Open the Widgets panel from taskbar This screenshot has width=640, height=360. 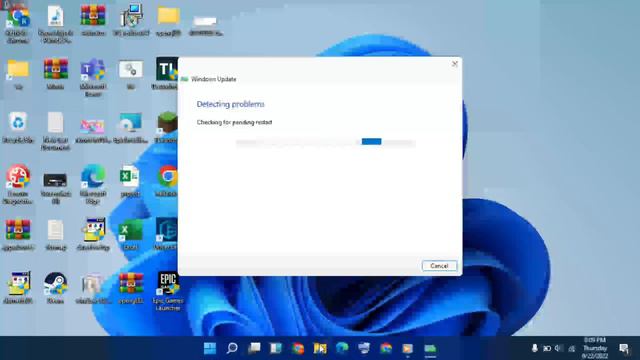coord(276,348)
